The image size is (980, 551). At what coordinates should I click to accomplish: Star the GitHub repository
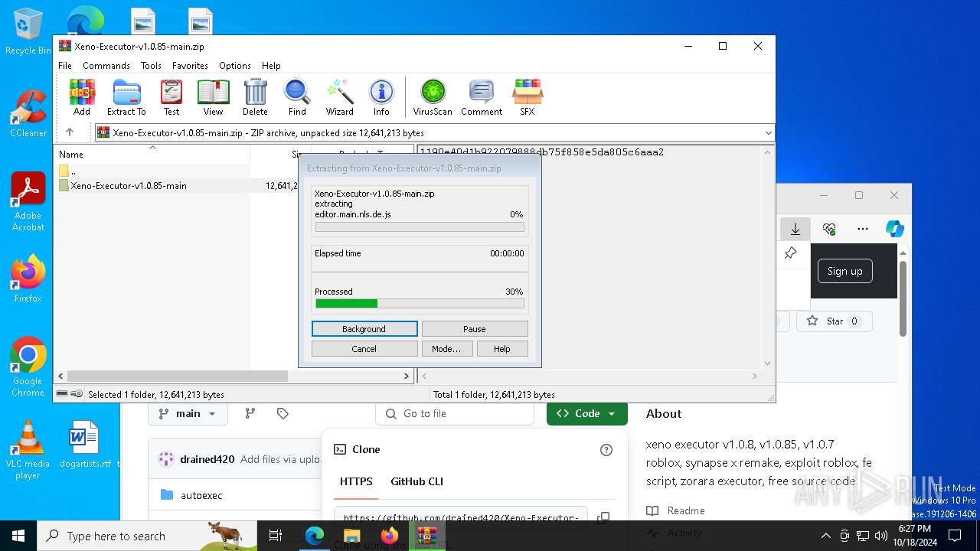point(834,321)
